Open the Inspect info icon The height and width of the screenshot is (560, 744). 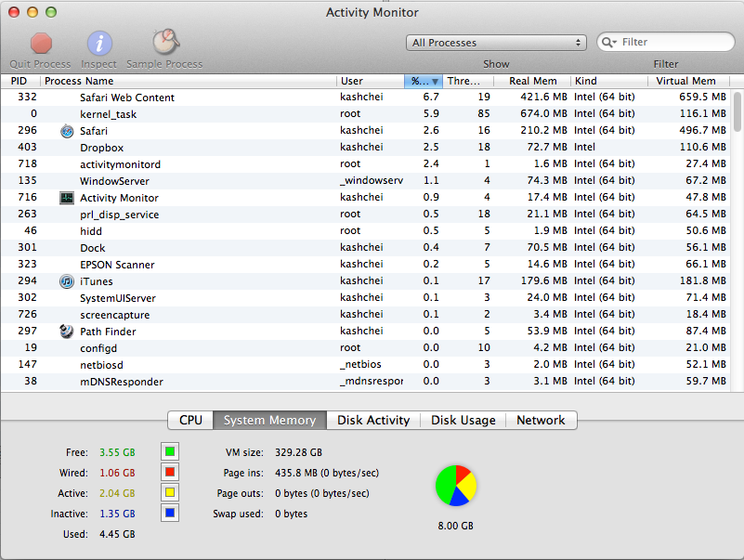(x=99, y=44)
